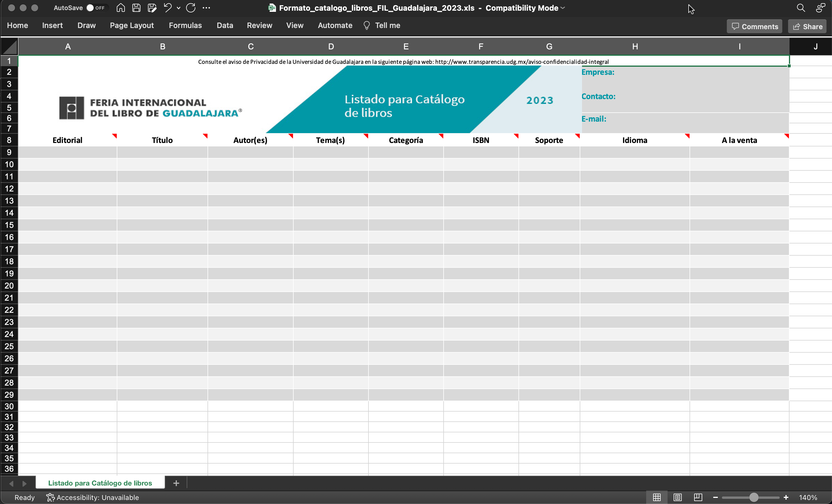Viewport: 832px width, 504px height.
Task: Click the A la venta header cell
Action: click(x=740, y=140)
